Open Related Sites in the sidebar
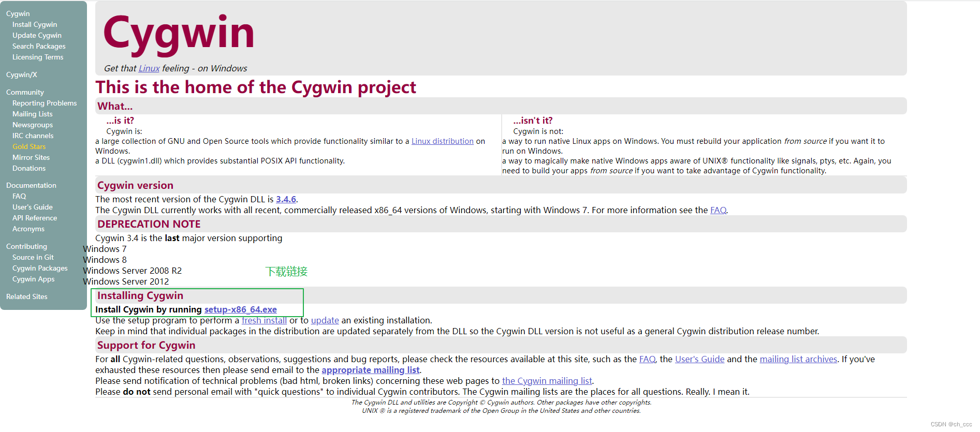Image resolution: width=980 pixels, height=432 pixels. pyautogui.click(x=27, y=296)
